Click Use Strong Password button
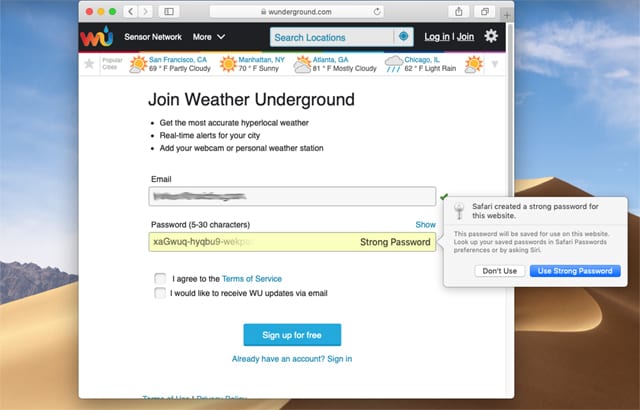Screen dimensions: 640x410 tap(574, 271)
